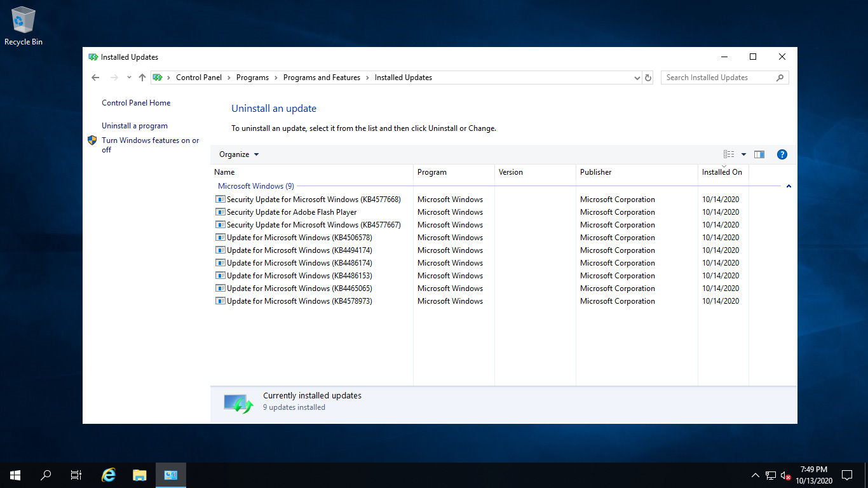Sort by the Version column header
The width and height of the screenshot is (868, 488).
pyautogui.click(x=535, y=172)
